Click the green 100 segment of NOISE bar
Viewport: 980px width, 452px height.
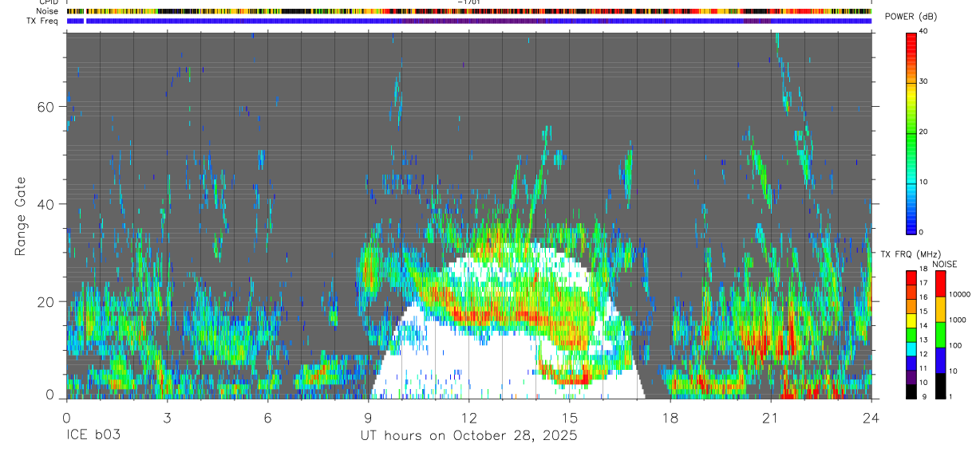(940, 334)
